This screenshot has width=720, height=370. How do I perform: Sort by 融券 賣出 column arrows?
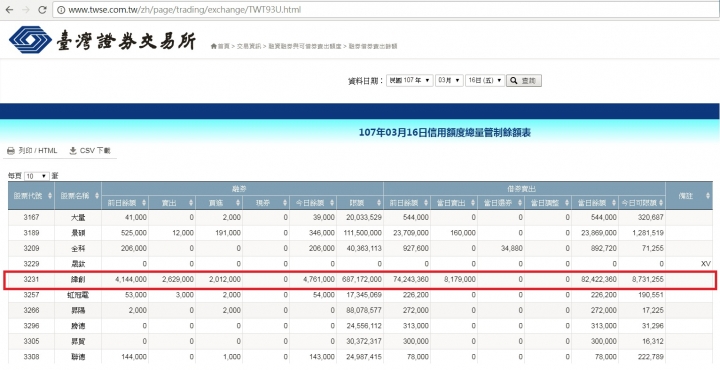[x=191, y=203]
